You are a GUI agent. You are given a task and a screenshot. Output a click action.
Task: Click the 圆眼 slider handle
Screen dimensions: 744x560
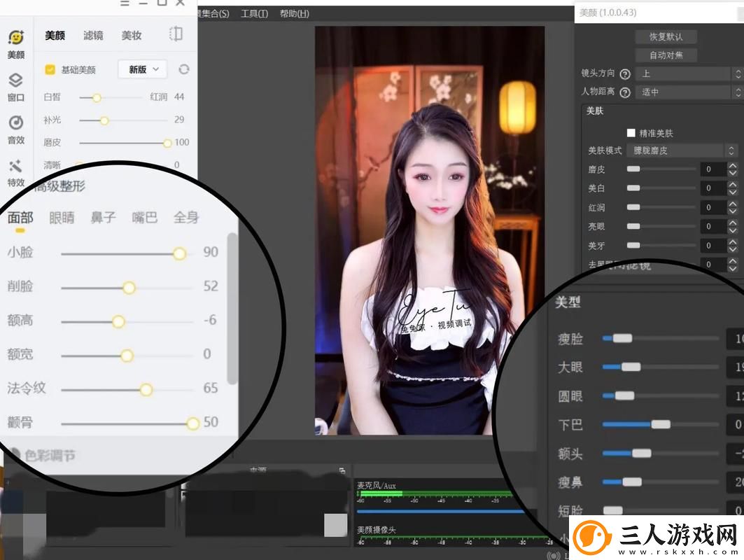624,395
